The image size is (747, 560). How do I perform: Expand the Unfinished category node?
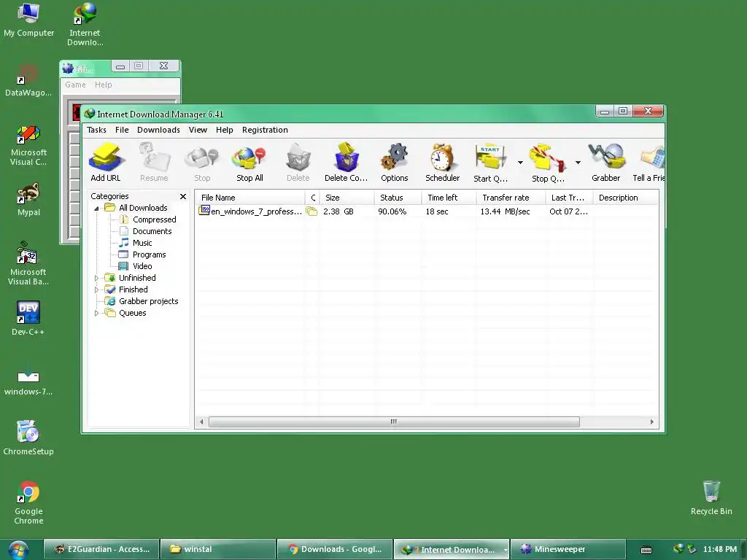[97, 278]
